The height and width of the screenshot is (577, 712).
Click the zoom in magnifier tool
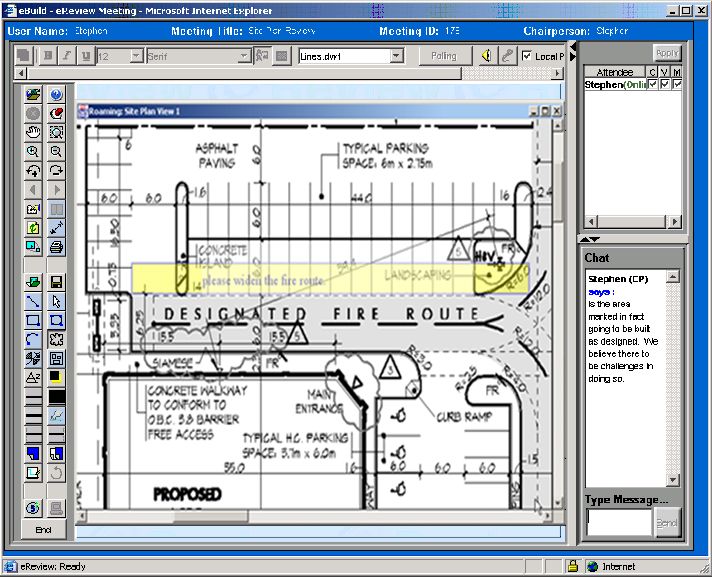(x=33, y=151)
